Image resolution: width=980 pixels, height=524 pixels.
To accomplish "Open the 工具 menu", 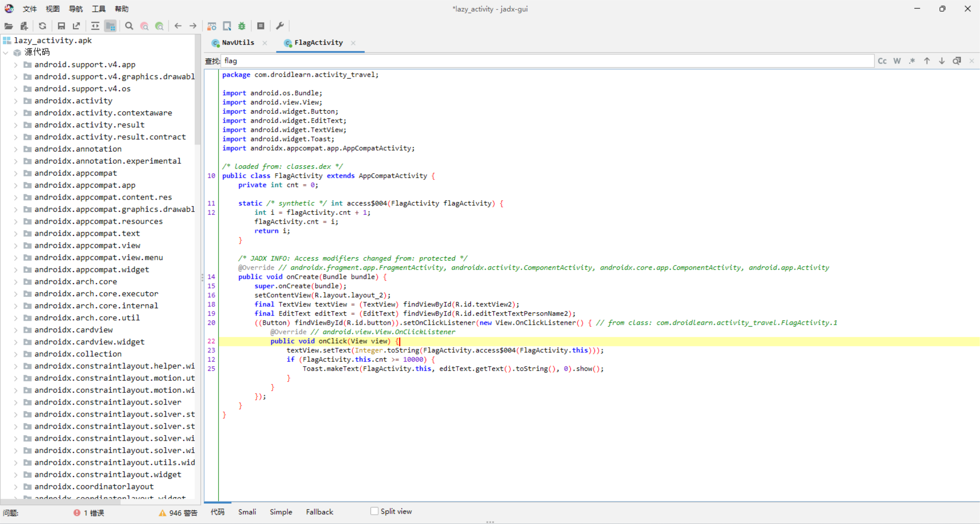I will tap(98, 9).
